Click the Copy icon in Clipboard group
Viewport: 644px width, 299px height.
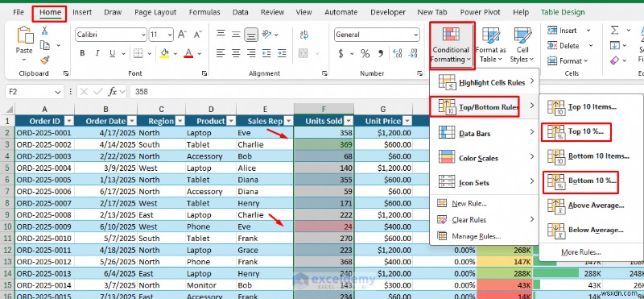pos(45,45)
